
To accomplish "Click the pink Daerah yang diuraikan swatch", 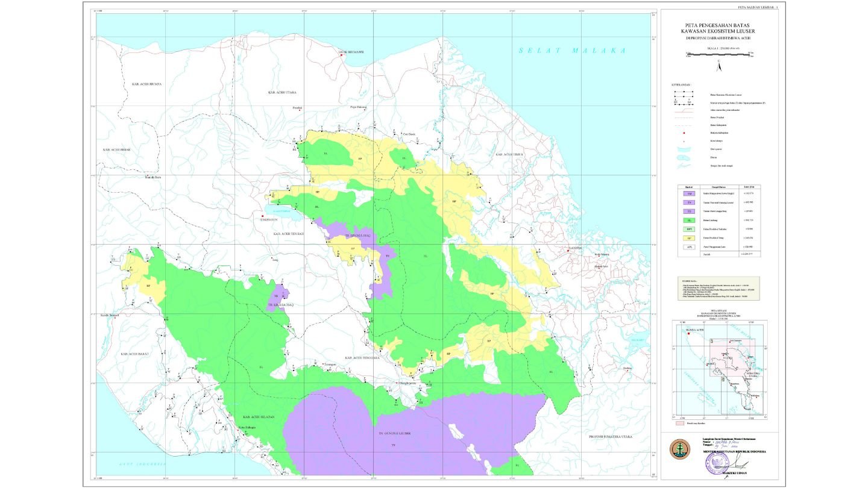I will 680,423.
